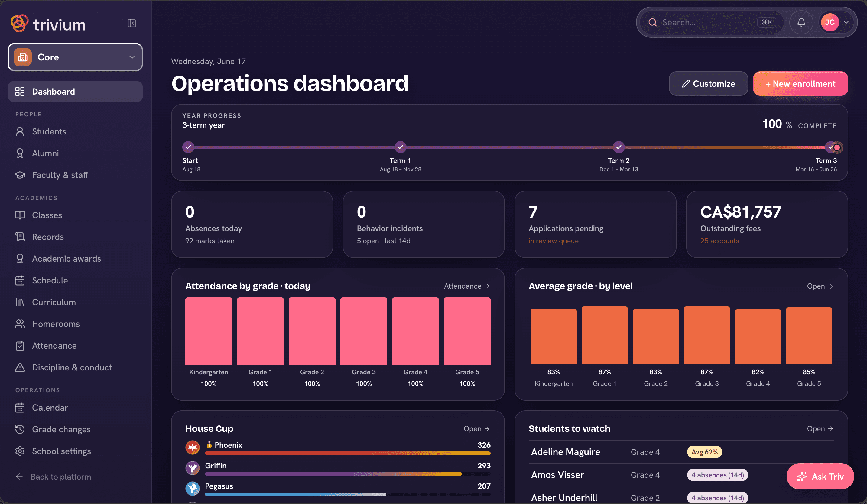Click the Griffin points progress bar
Screen dimensions: 867x504
pyautogui.click(x=347, y=474)
